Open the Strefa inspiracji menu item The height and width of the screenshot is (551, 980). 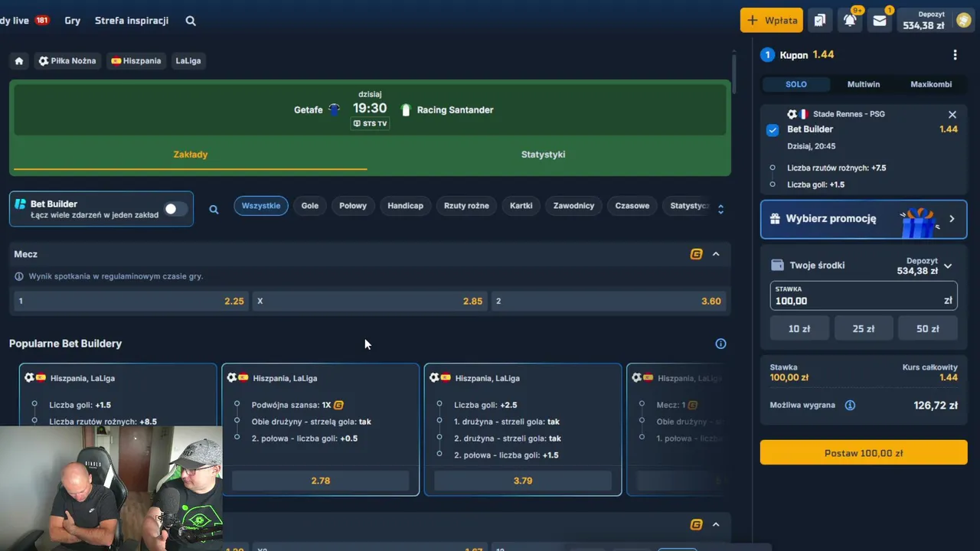(x=132, y=21)
